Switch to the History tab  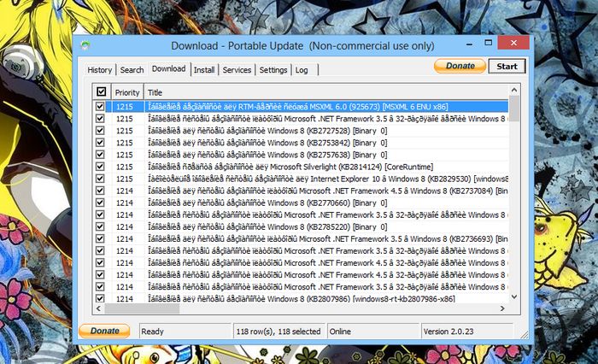(x=99, y=70)
